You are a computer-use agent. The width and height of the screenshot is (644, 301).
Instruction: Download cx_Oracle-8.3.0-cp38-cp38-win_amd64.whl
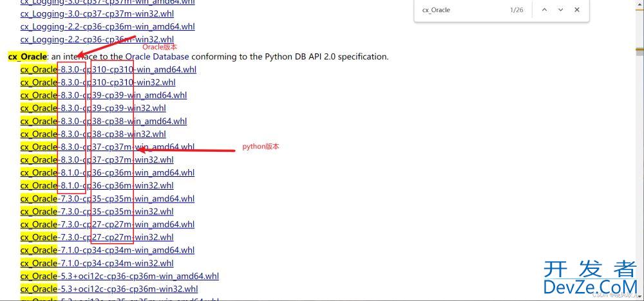tap(104, 122)
